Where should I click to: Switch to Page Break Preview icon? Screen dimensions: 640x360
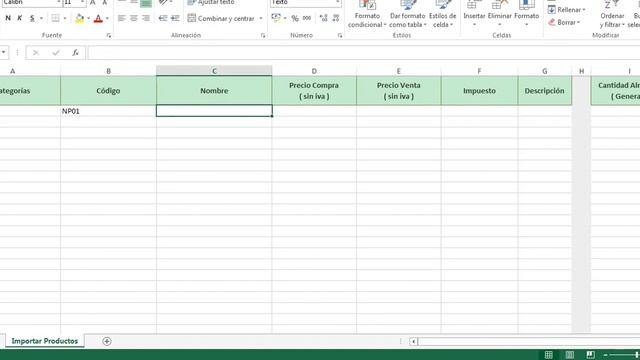(x=590, y=355)
